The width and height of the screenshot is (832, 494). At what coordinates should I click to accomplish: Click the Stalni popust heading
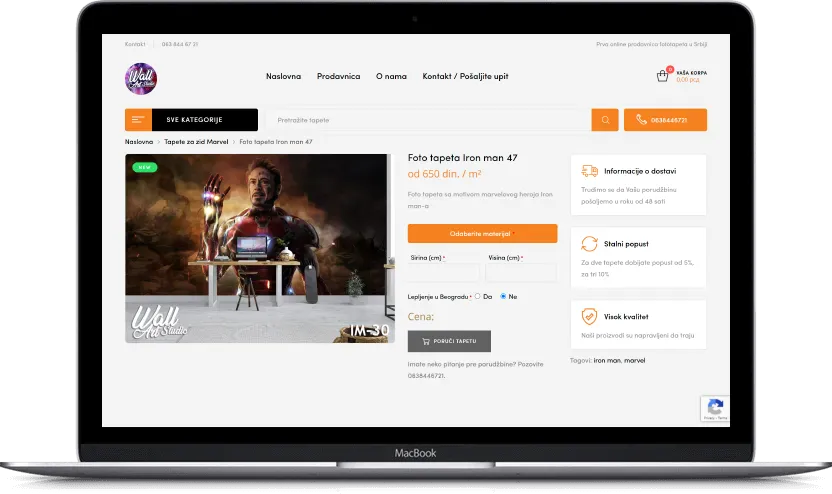coord(626,244)
